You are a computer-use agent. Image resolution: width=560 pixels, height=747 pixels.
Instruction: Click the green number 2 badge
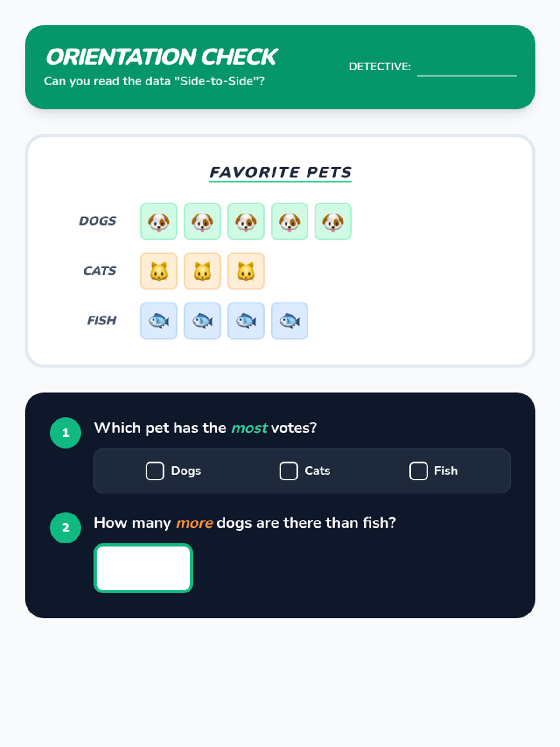click(65, 528)
